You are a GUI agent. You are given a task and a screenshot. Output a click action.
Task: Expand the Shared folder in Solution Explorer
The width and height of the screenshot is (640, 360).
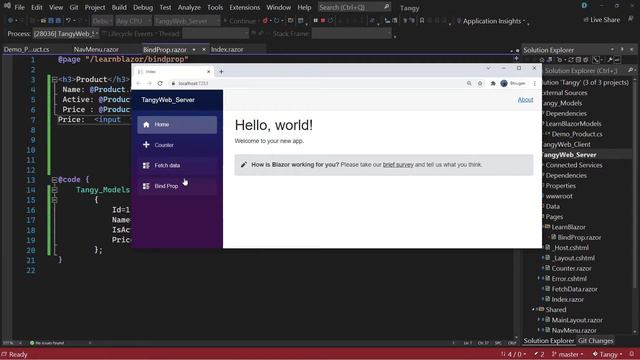click(x=533, y=310)
